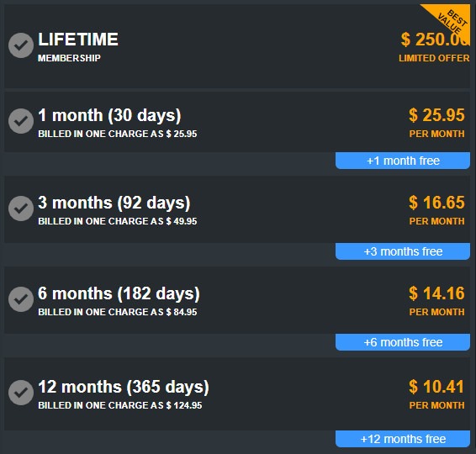The width and height of the screenshot is (476, 454).
Task: Click the +1 month free badge
Action: (x=403, y=161)
